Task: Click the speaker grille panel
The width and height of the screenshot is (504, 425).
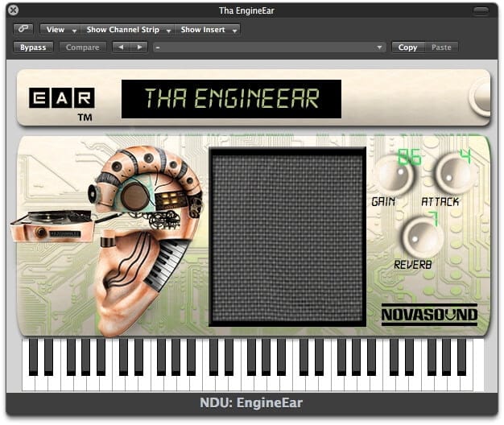Action: point(287,237)
